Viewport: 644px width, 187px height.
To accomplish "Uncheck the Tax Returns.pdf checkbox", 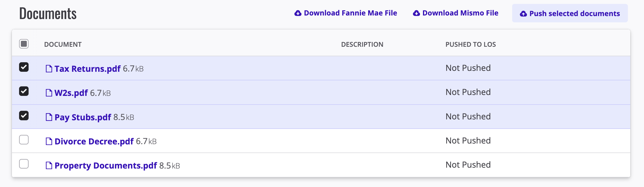I will (24, 67).
